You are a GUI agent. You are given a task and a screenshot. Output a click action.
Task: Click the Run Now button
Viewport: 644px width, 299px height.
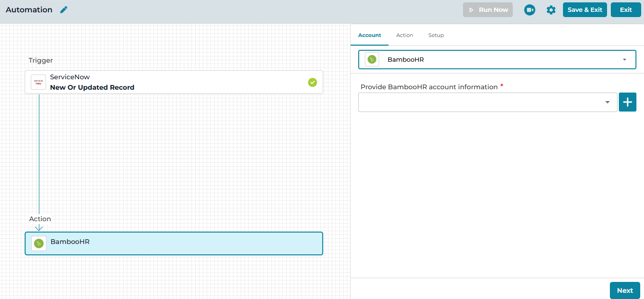pos(488,10)
